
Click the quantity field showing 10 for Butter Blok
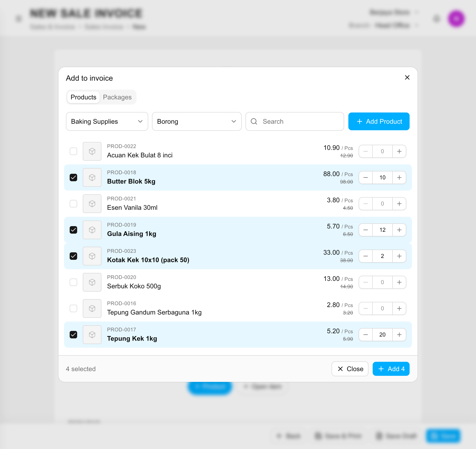(x=382, y=177)
